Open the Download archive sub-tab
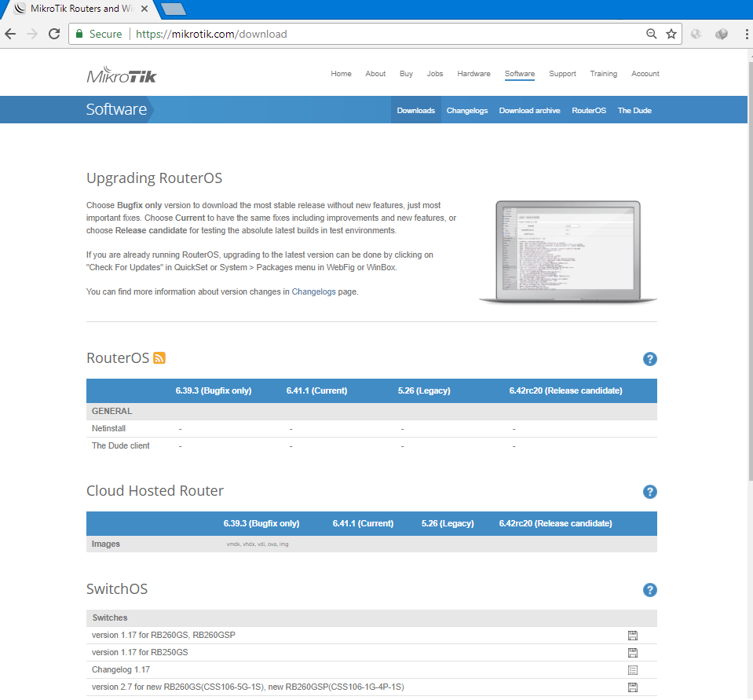Image resolution: width=753 pixels, height=700 pixels. [529, 110]
